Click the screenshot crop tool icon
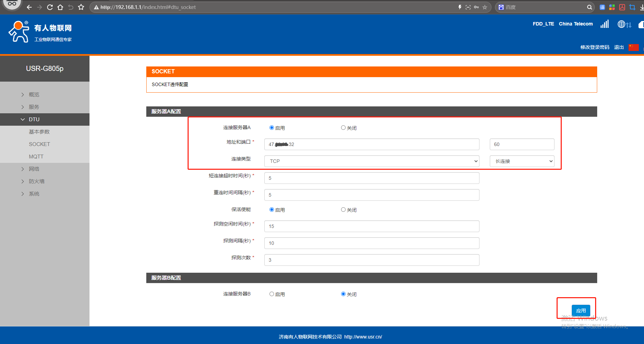The width and height of the screenshot is (644, 344). pyautogui.click(x=632, y=7)
